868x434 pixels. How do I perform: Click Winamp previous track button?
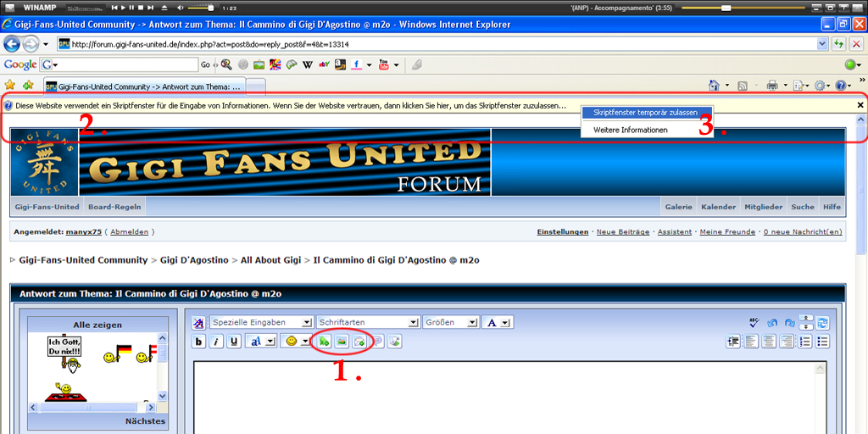coord(114,8)
